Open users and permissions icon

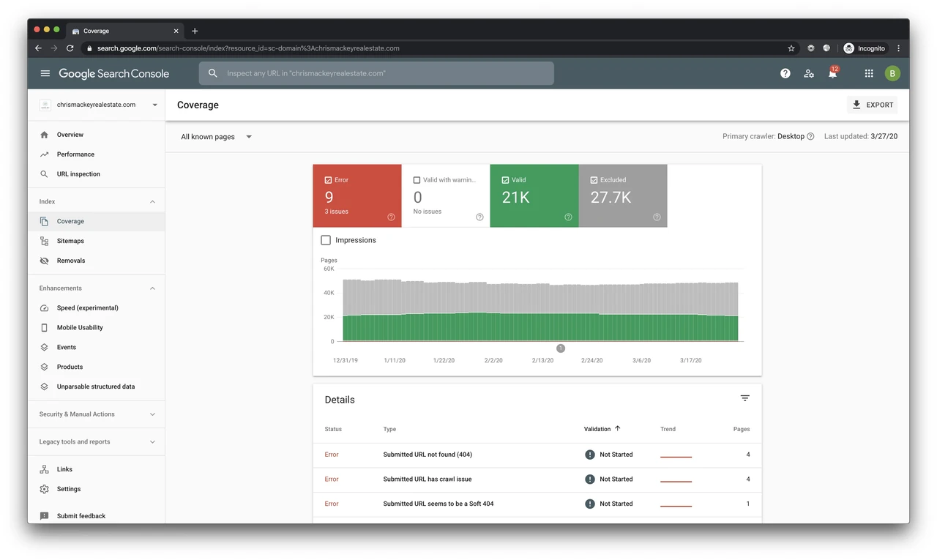(x=809, y=73)
